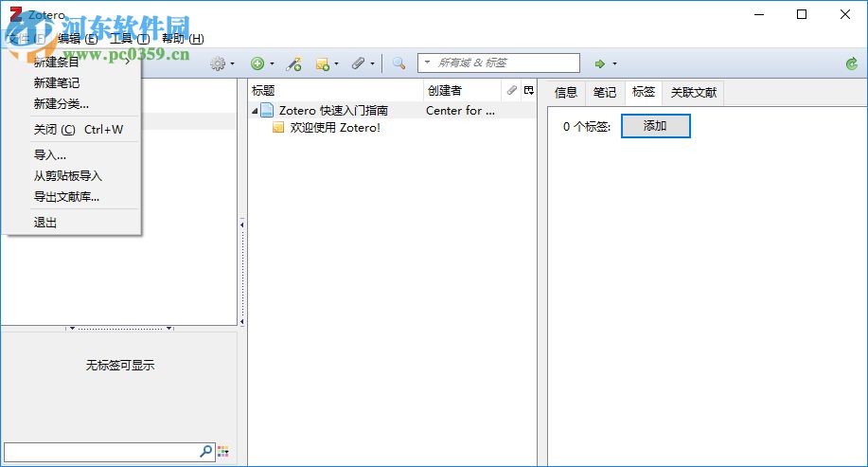Switch to the 关联文献 tab
The image size is (868, 467).
click(694, 93)
